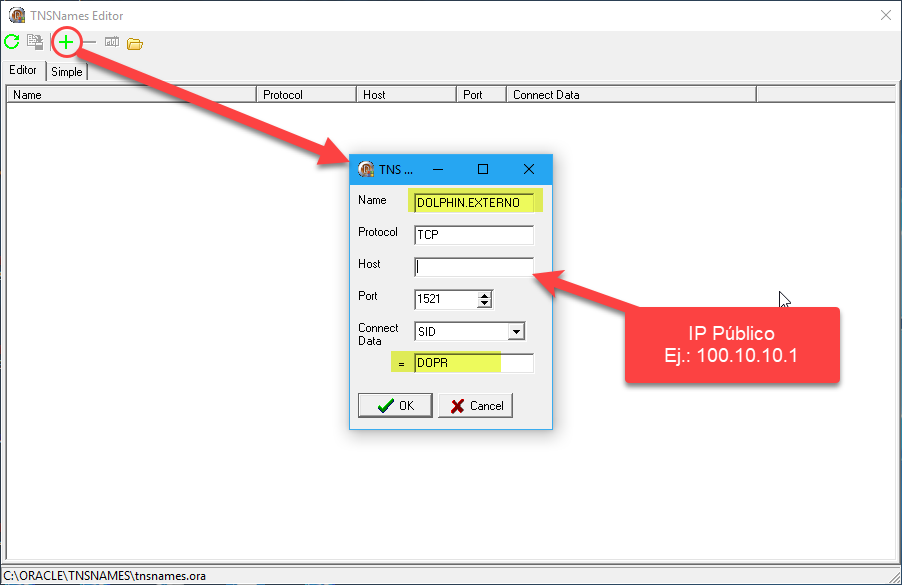Close the TNSNames Editor window

(x=886, y=16)
